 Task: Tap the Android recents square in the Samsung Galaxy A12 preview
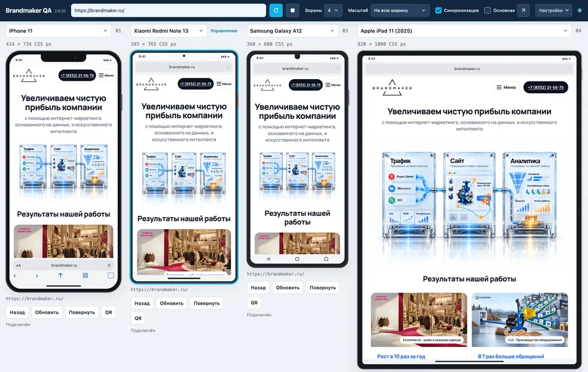pos(326,259)
